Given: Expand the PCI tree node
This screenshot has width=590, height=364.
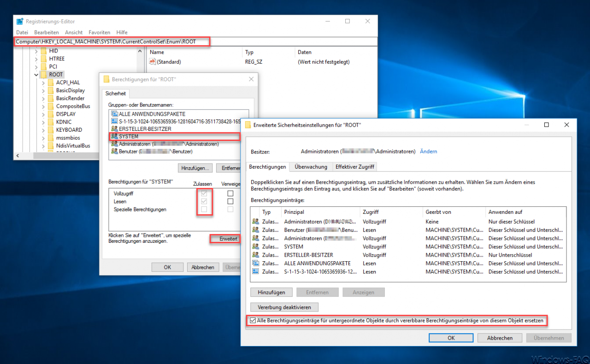Looking at the screenshot, I should [x=36, y=66].
